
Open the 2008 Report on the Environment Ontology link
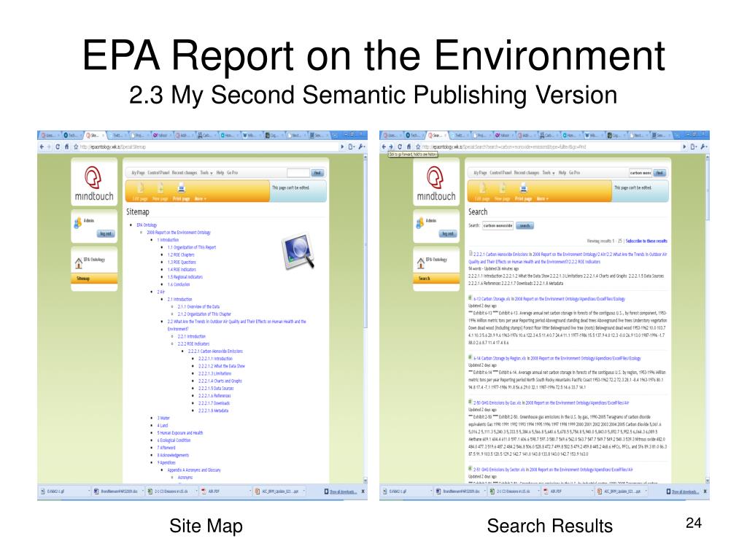click(178, 233)
